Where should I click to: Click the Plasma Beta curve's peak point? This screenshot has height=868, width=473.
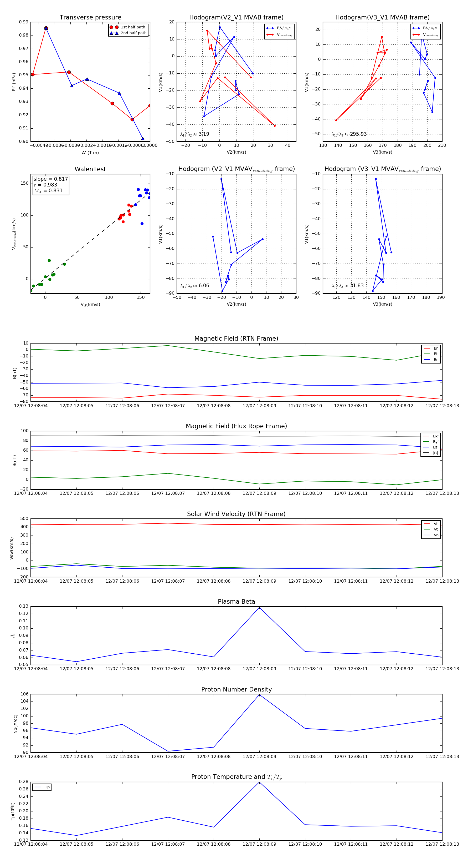[x=259, y=608]
